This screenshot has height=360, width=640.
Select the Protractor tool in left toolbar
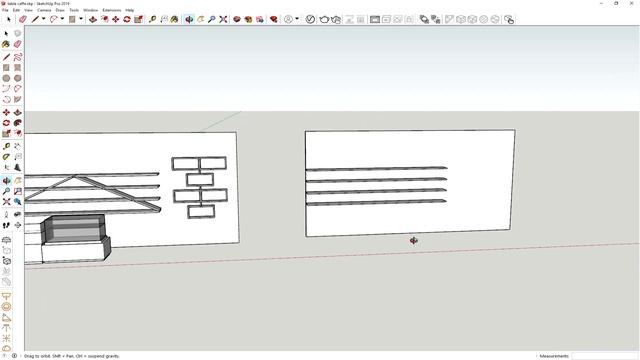click(6, 157)
